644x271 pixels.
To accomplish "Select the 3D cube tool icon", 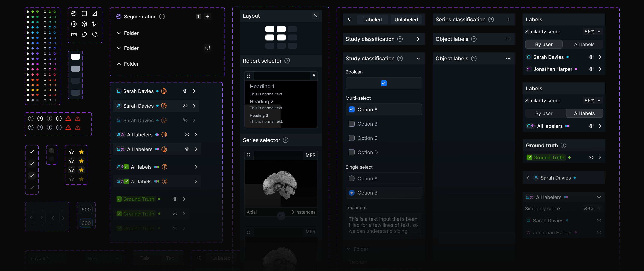I will pos(84,24).
